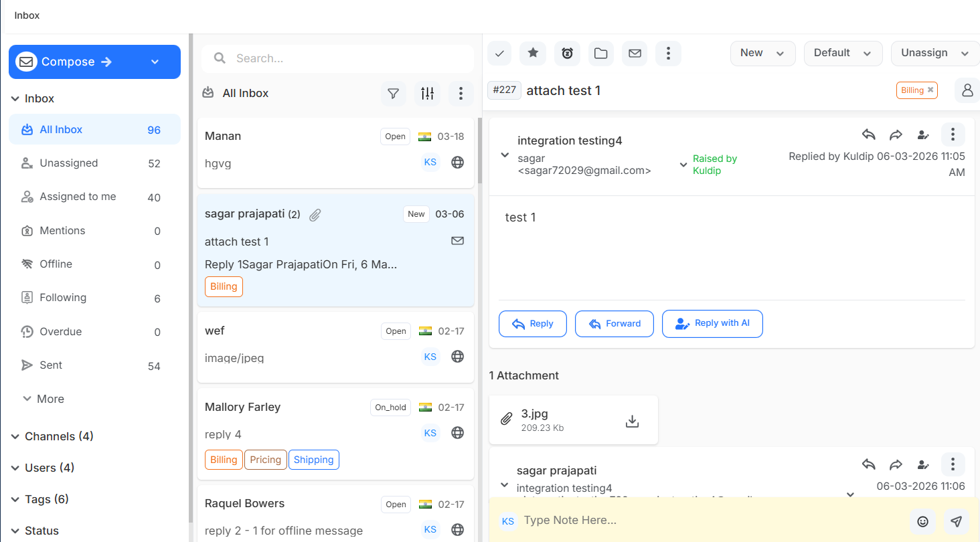Open the Unassign agent dropdown
This screenshot has height=542, width=980.
point(935,53)
